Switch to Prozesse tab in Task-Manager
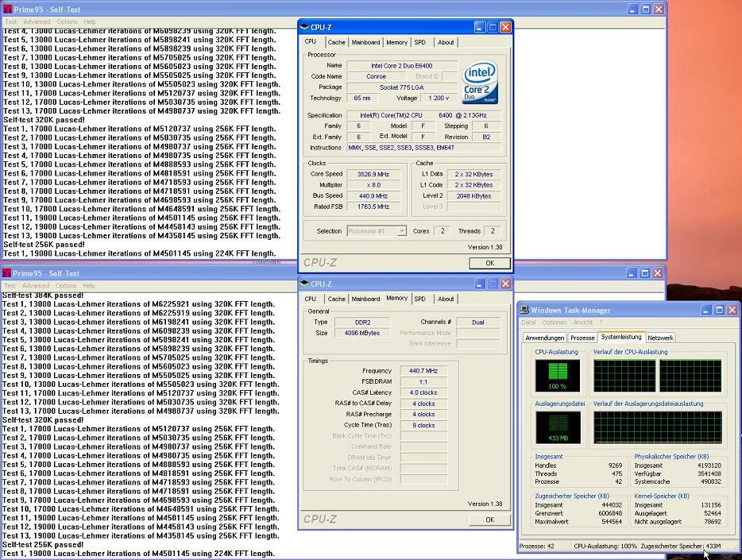The image size is (742, 560). [582, 338]
